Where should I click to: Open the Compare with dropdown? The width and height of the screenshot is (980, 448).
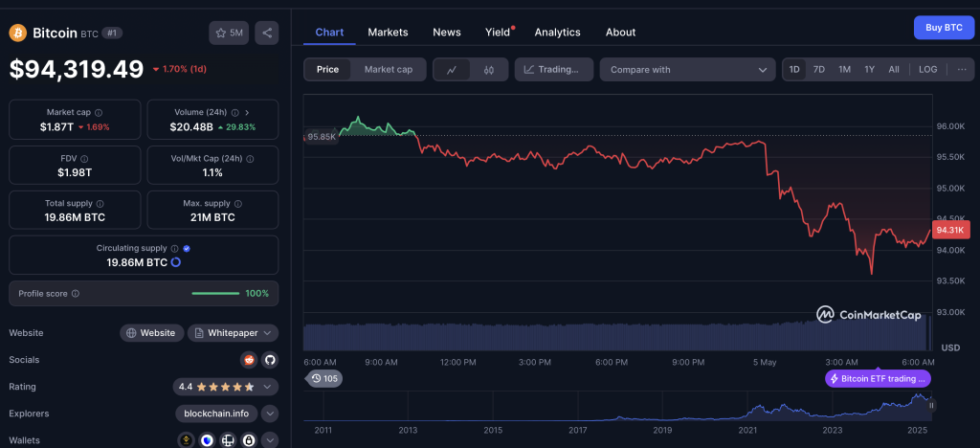(688, 69)
